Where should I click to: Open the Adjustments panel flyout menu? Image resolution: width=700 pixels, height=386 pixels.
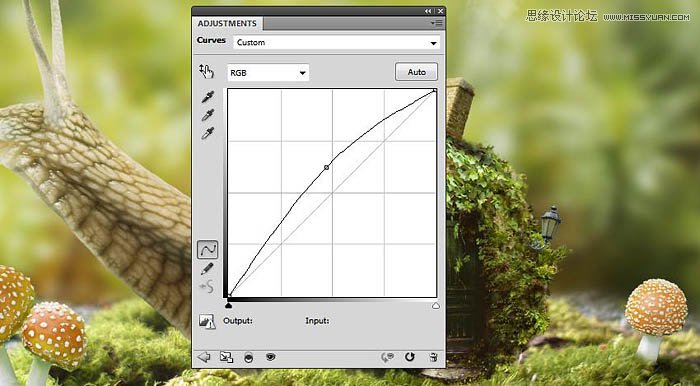point(437,23)
